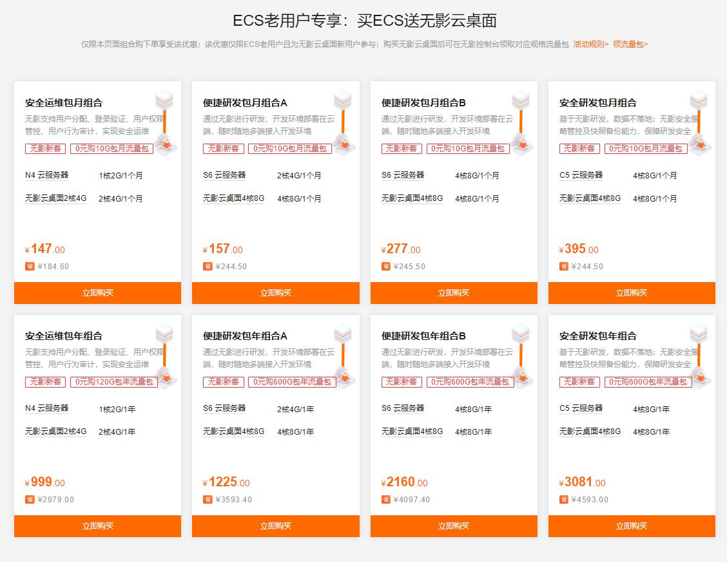
Task: Click the server illustration on 安全研发包年组合 card
Action: (x=699, y=356)
